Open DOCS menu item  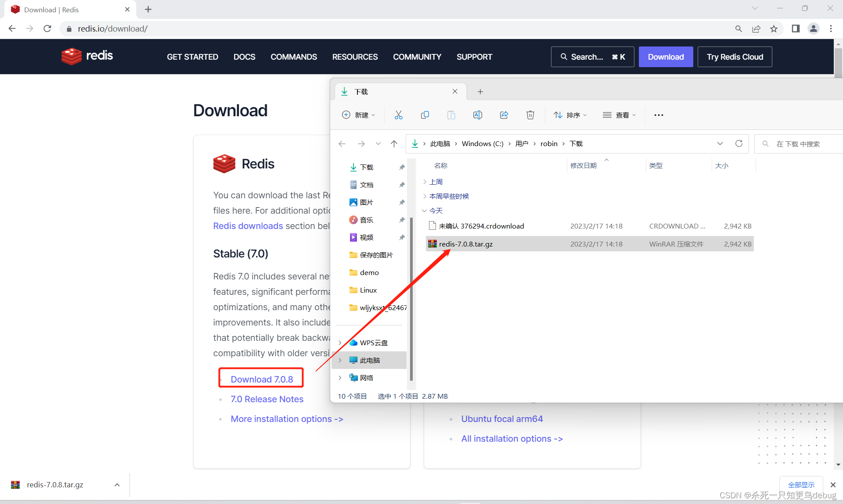pyautogui.click(x=244, y=57)
